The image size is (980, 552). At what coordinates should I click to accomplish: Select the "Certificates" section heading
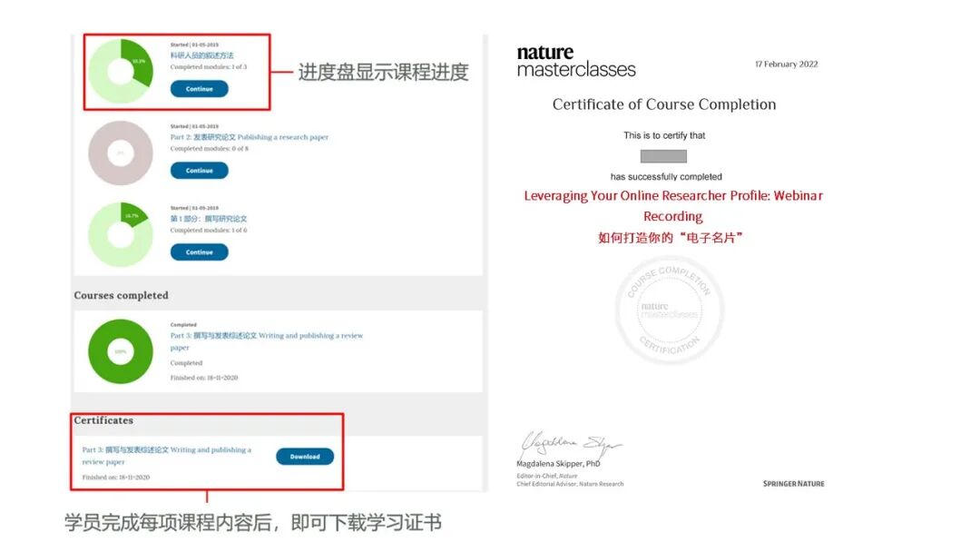pos(103,420)
